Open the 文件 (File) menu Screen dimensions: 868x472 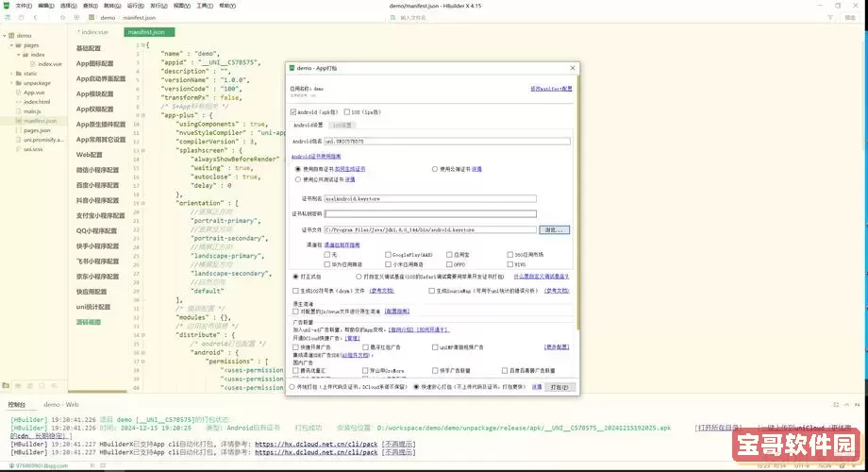click(x=24, y=6)
